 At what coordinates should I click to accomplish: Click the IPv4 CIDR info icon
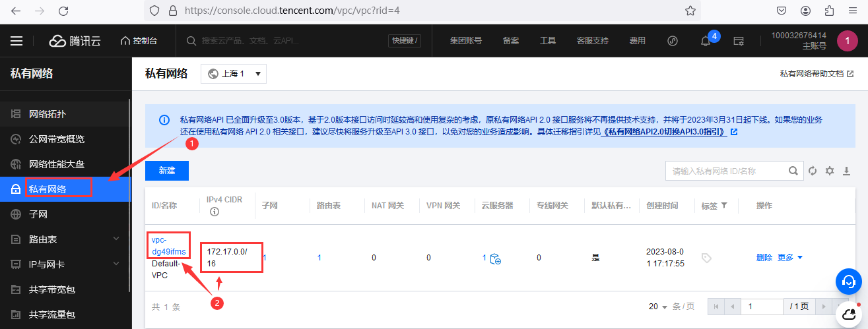[x=214, y=212]
